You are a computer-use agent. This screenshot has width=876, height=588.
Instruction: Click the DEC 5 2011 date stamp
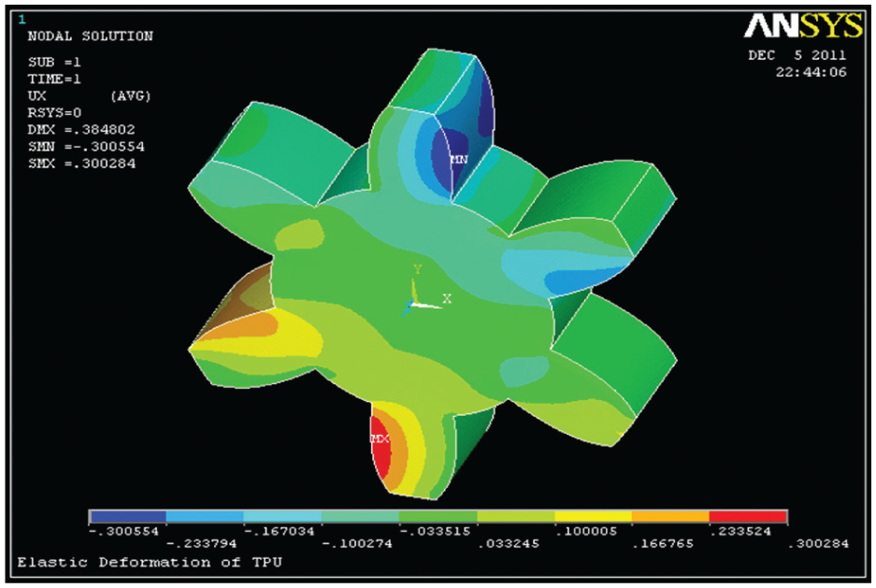coord(797,55)
